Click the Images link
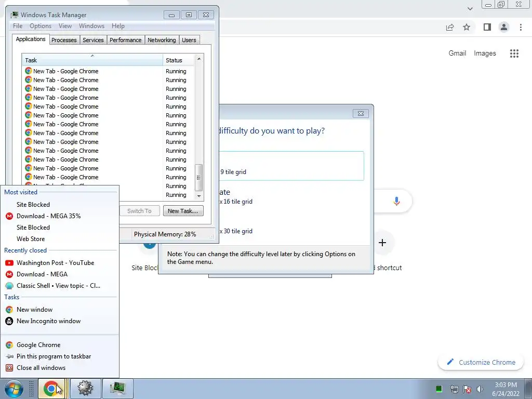 pos(485,54)
